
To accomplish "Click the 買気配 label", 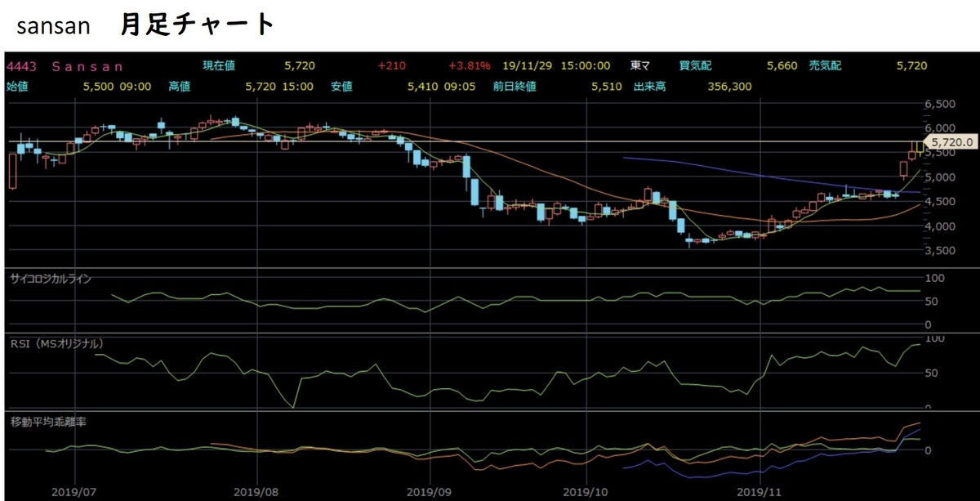I will coord(696,66).
